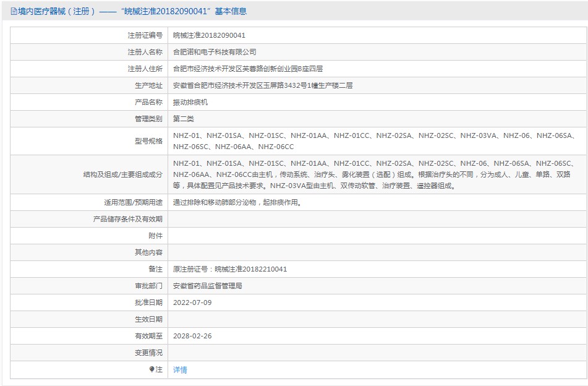Image resolution: width=588 pixels, height=386 pixels.
Task: Click the 结构及组成/主要组成成分 label
Action: [x=123, y=174]
